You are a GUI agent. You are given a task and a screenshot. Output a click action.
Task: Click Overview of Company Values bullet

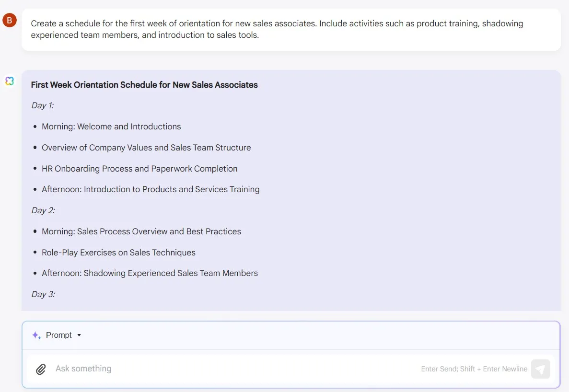point(146,148)
